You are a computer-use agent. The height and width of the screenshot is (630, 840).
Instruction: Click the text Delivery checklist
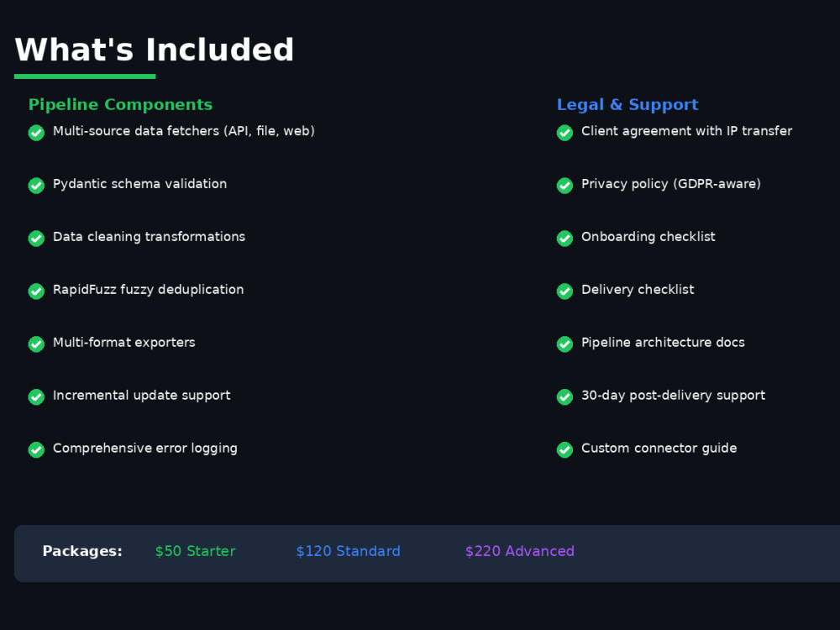tap(638, 290)
